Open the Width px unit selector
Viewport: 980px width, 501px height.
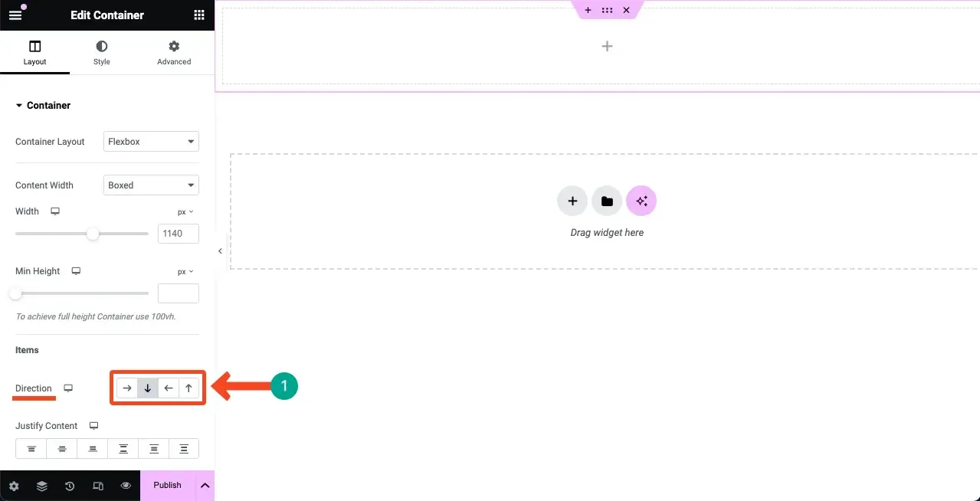click(185, 211)
